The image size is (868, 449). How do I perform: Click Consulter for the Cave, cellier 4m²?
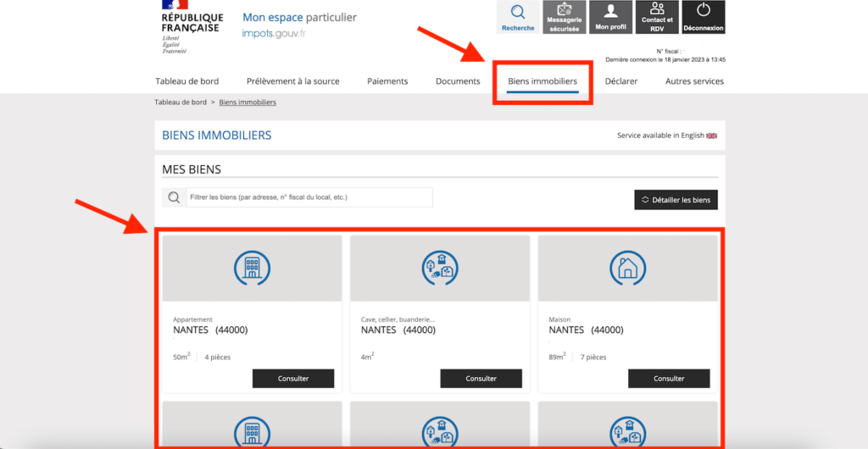481,379
